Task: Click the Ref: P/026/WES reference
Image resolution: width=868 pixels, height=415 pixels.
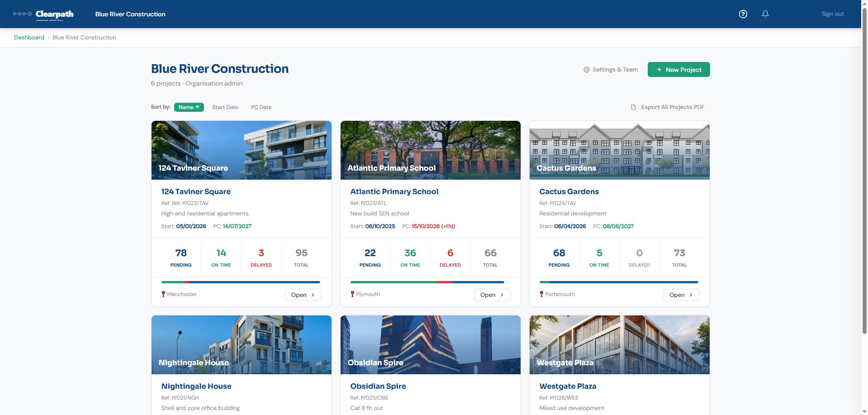Action: [x=559, y=398]
